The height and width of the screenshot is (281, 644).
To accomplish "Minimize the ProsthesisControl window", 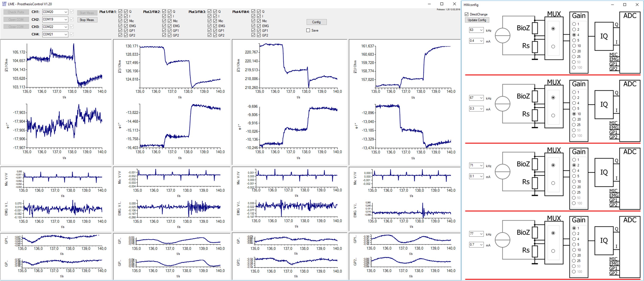I will [429, 4].
